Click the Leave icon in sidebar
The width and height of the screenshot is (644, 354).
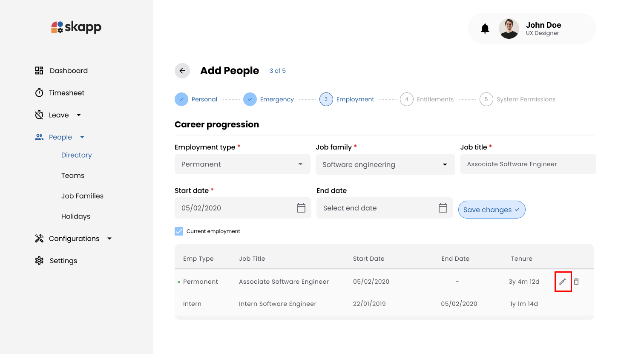coord(39,115)
